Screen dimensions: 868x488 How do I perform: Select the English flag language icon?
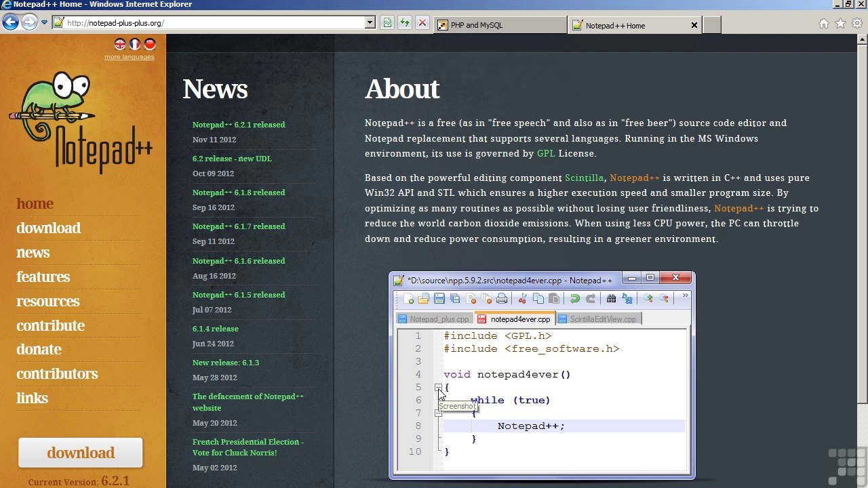120,44
